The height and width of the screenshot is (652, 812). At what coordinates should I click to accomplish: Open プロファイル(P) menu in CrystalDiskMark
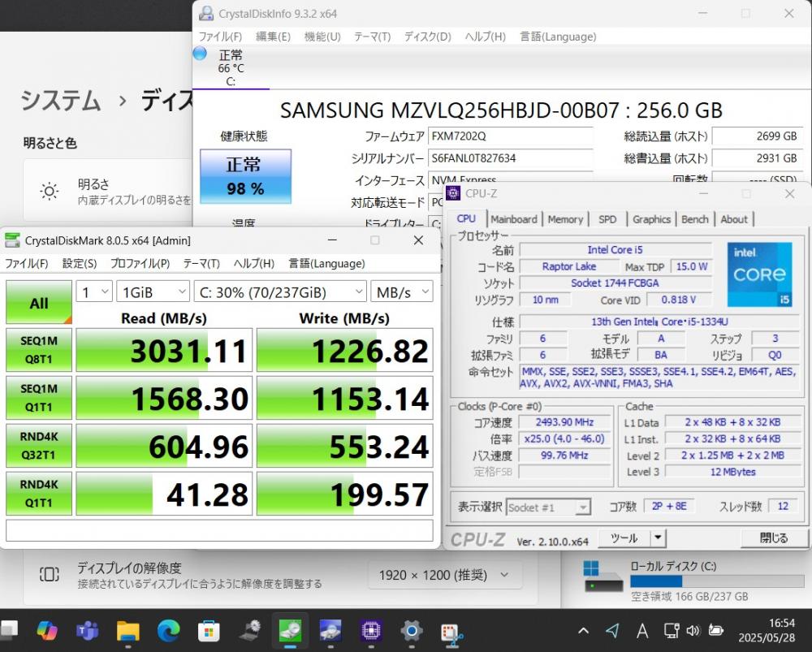140,264
